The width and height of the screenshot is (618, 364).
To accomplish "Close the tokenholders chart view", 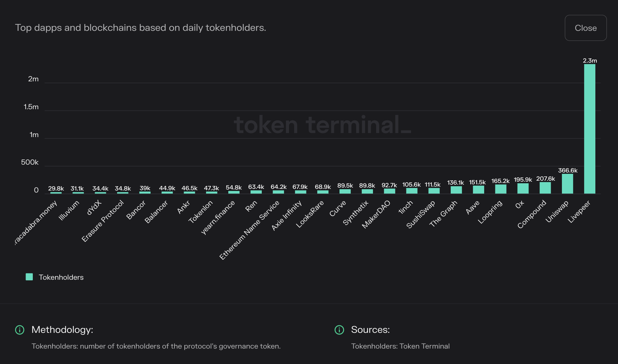I will pyautogui.click(x=586, y=28).
